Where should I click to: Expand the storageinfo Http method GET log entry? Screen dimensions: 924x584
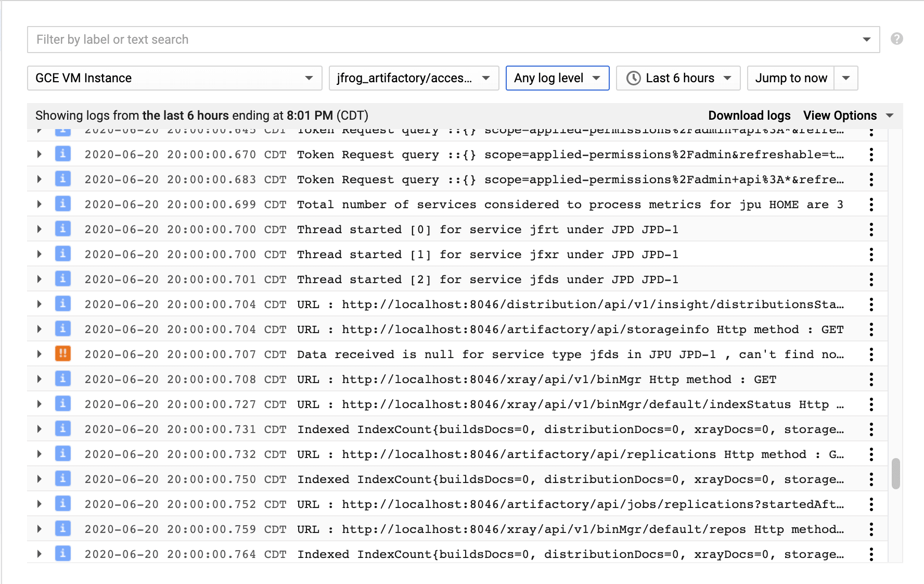(x=40, y=329)
